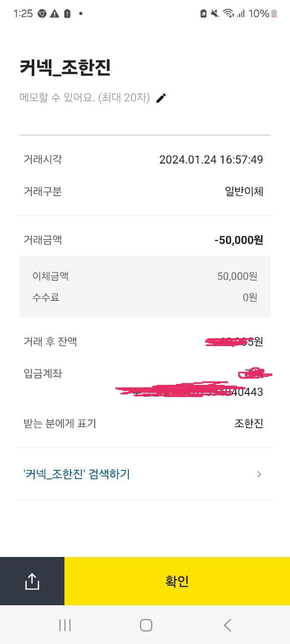Tap the Wi-Fi icon in status bar
The image size is (290, 644).
229,14
